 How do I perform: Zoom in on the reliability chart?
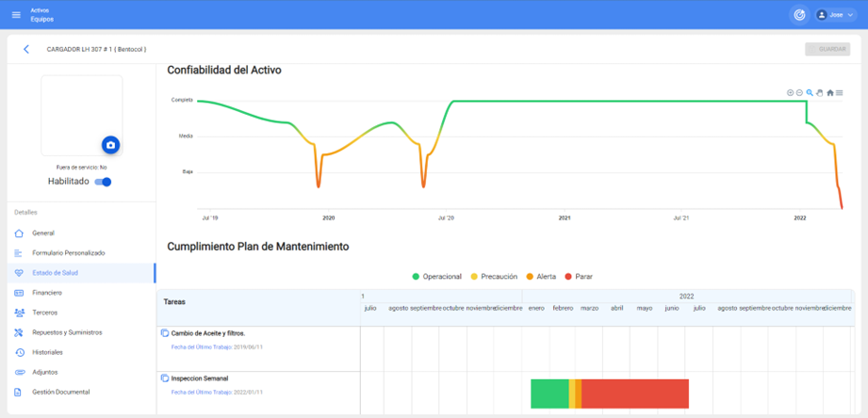click(x=790, y=92)
